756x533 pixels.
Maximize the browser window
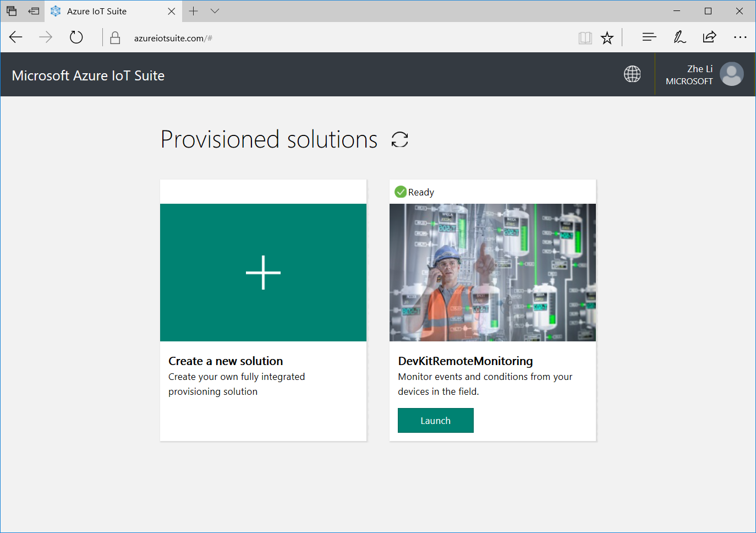(708, 11)
